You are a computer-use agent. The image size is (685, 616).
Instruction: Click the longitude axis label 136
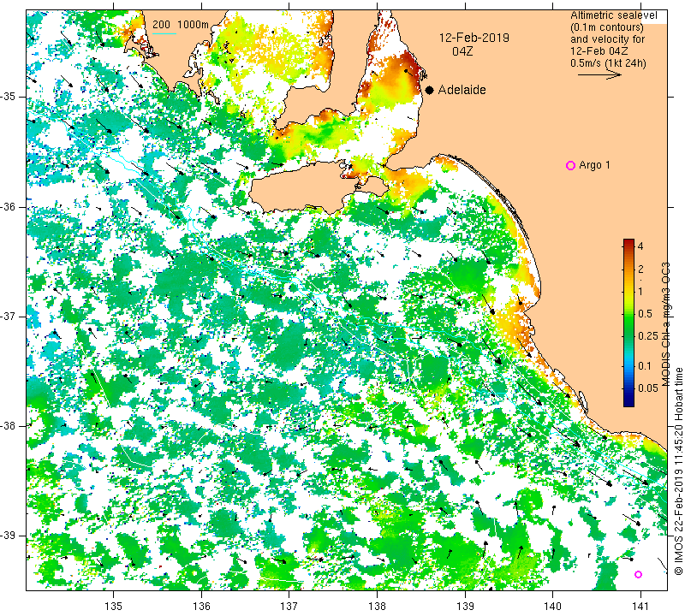(201, 606)
